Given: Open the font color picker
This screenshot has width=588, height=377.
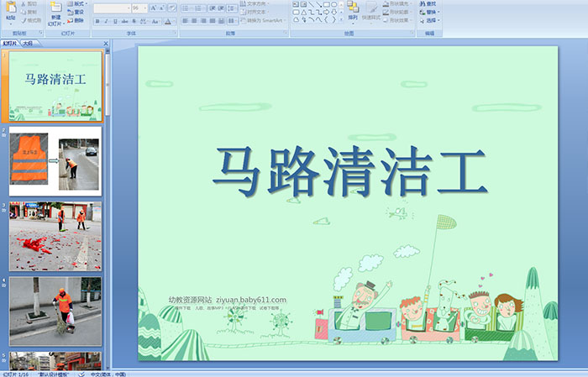Looking at the screenshot, I should (x=168, y=21).
